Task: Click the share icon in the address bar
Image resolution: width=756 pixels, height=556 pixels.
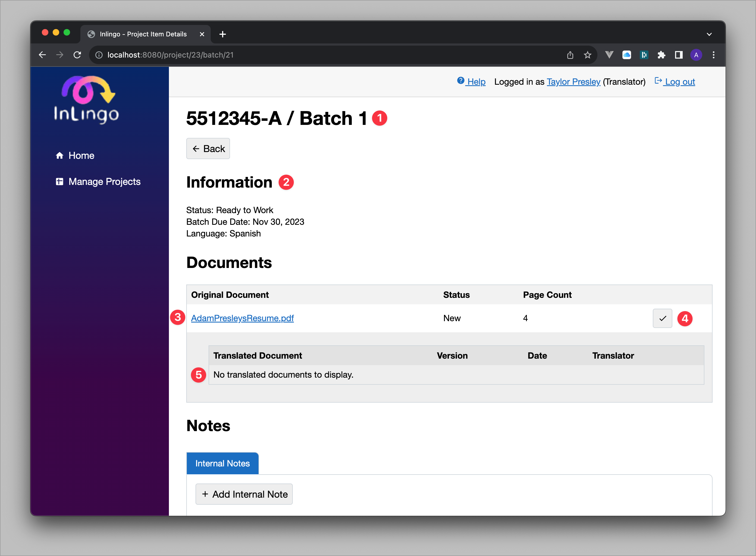Action: pos(570,55)
